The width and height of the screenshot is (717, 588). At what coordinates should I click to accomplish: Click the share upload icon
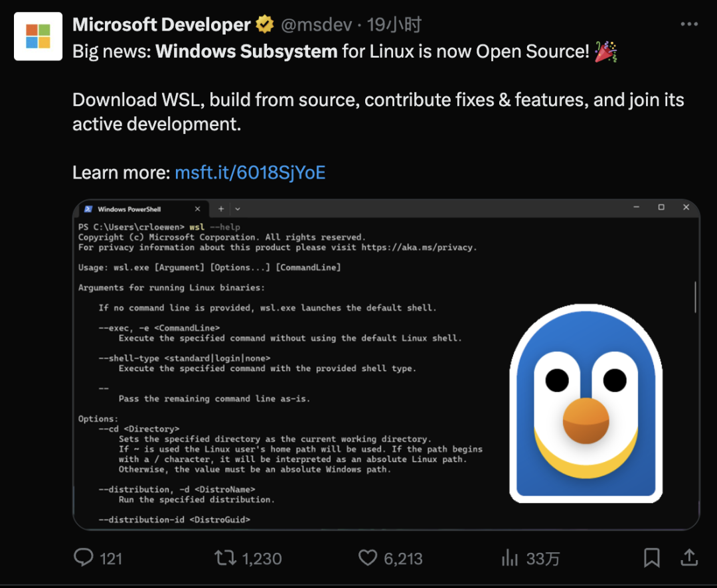point(689,557)
